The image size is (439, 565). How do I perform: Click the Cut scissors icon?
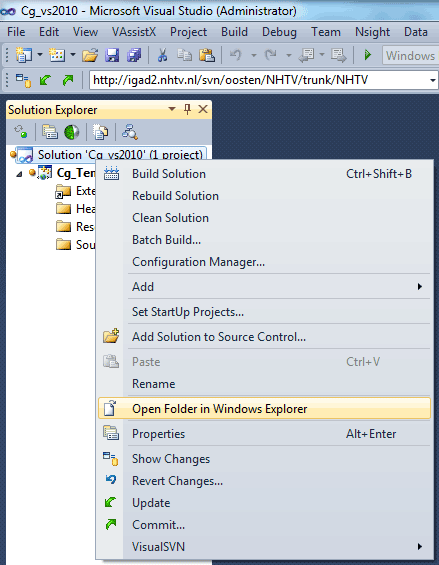[162, 55]
